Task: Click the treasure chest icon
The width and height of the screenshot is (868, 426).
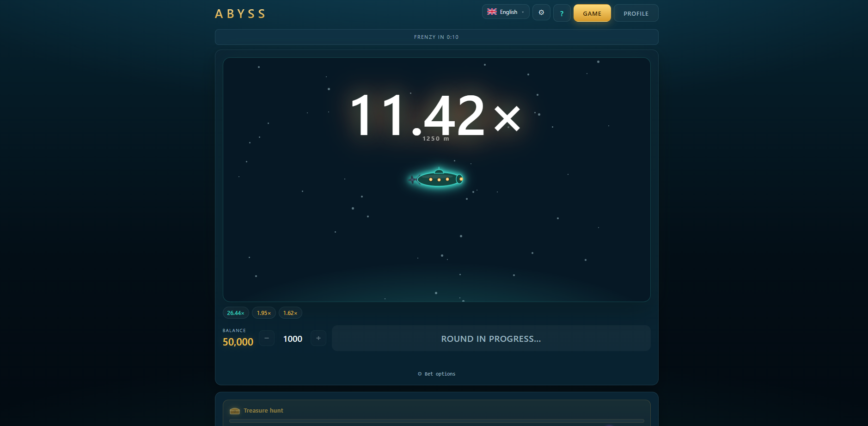Action: pyautogui.click(x=235, y=411)
